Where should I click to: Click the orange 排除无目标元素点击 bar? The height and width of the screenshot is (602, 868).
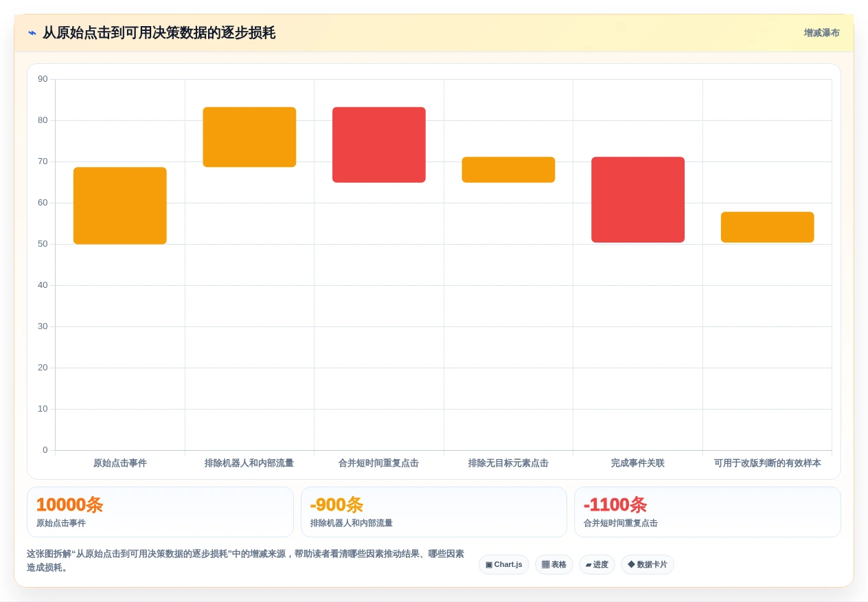508,170
